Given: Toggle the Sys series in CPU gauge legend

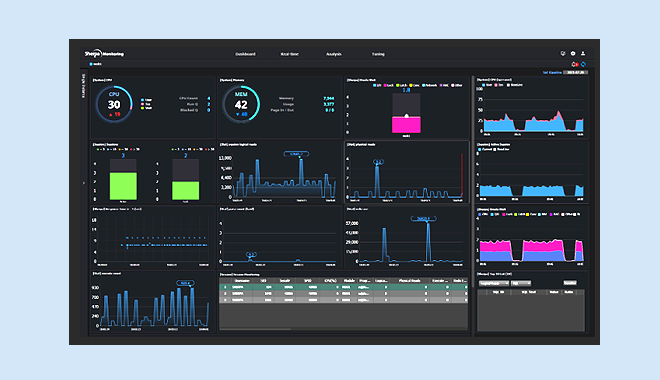Looking at the screenshot, I should pos(146,104).
